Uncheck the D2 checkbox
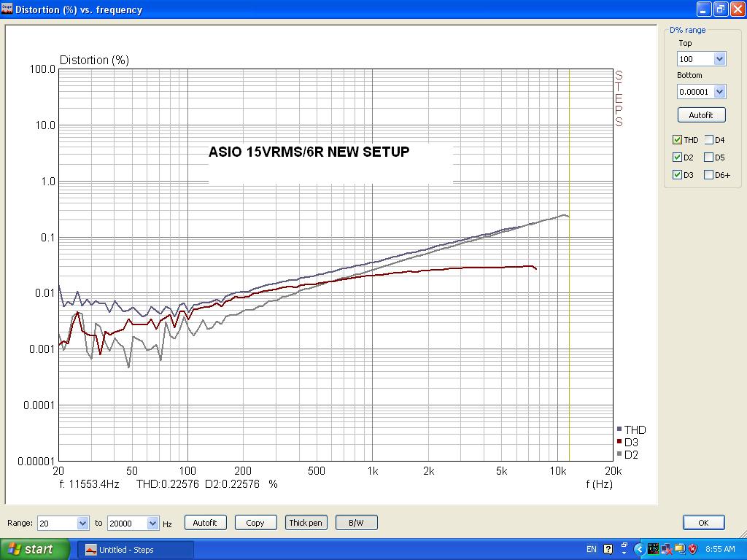 tap(677, 157)
